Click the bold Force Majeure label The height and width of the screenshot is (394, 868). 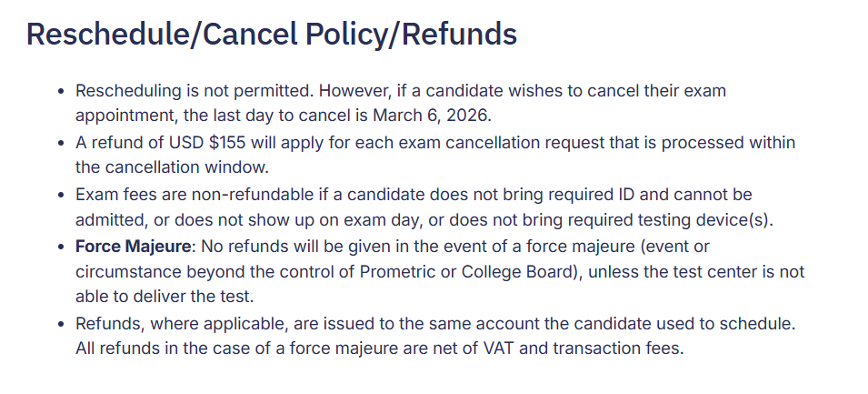point(133,246)
